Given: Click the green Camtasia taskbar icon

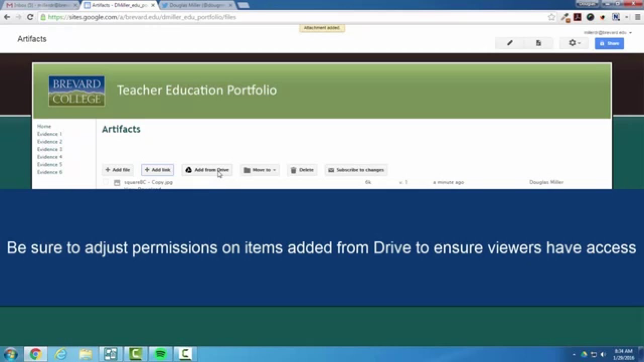Looking at the screenshot, I should [x=135, y=354].
